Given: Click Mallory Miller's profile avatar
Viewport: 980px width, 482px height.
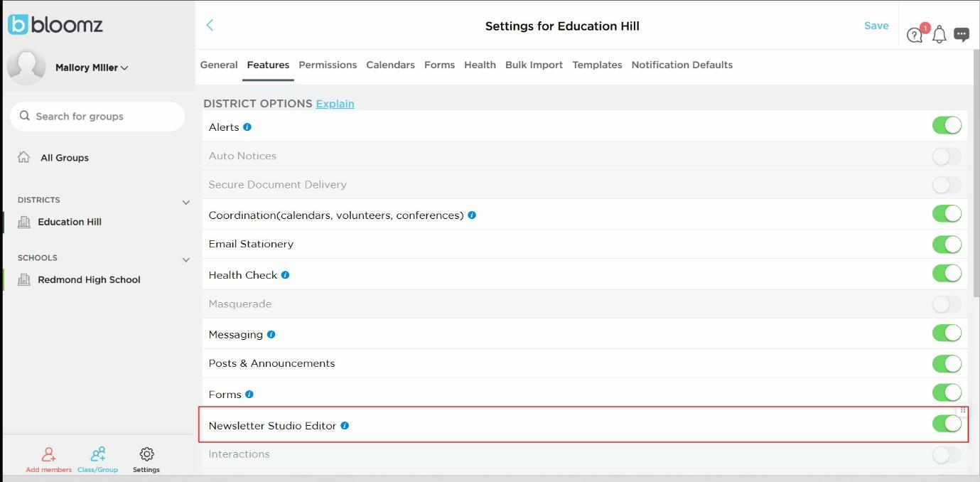Looking at the screenshot, I should coord(26,68).
